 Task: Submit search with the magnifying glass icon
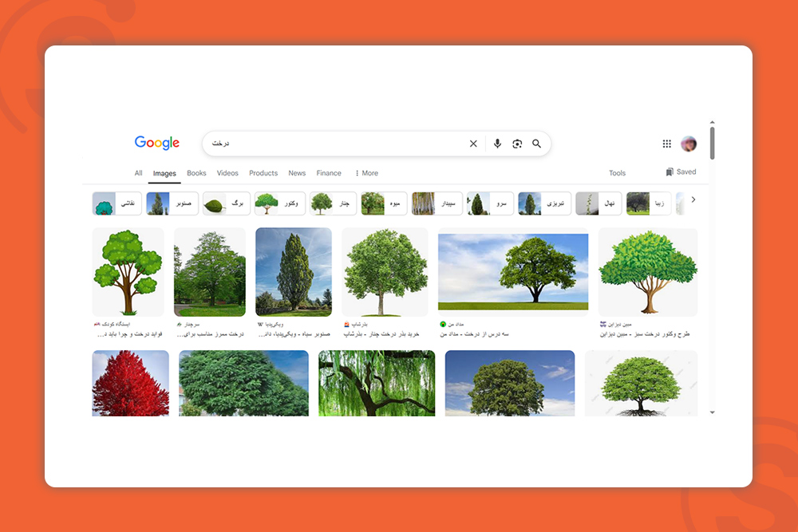coord(536,144)
